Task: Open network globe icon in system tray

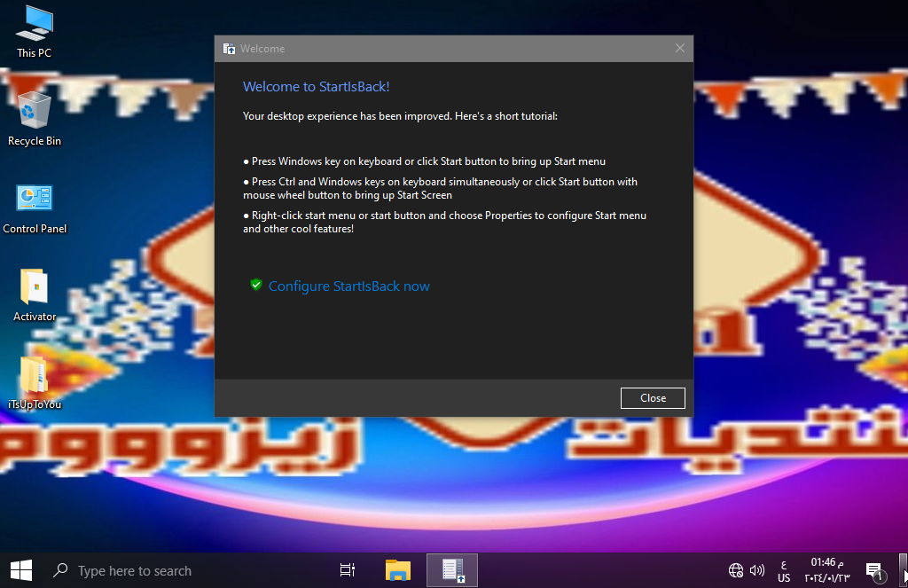Action: click(x=735, y=570)
